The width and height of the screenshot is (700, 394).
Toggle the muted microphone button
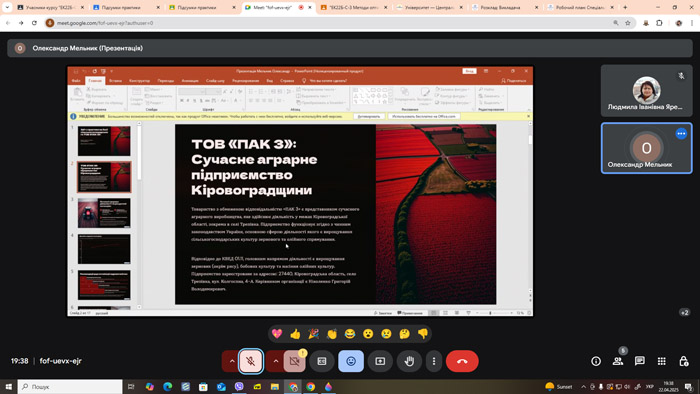click(x=251, y=361)
